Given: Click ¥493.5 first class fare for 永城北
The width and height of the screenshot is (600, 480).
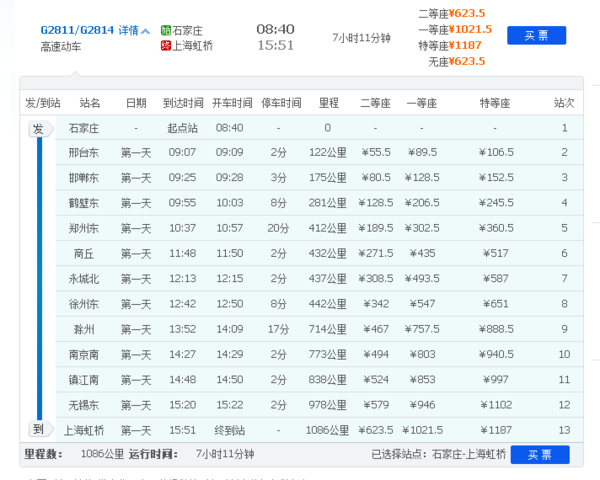Looking at the screenshot, I should 422,279.
